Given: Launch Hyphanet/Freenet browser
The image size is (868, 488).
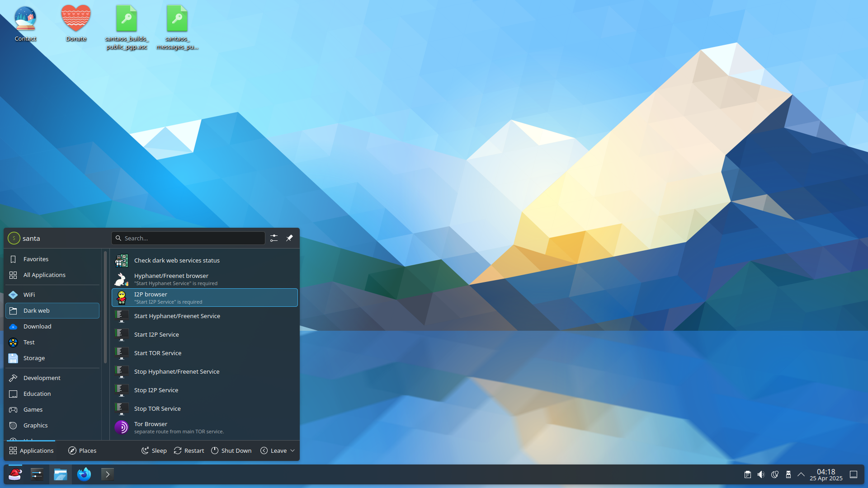Looking at the screenshot, I should click(x=205, y=279).
